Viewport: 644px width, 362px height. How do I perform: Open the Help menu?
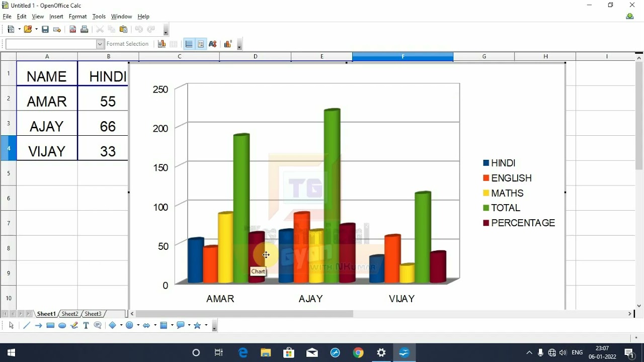(x=143, y=17)
